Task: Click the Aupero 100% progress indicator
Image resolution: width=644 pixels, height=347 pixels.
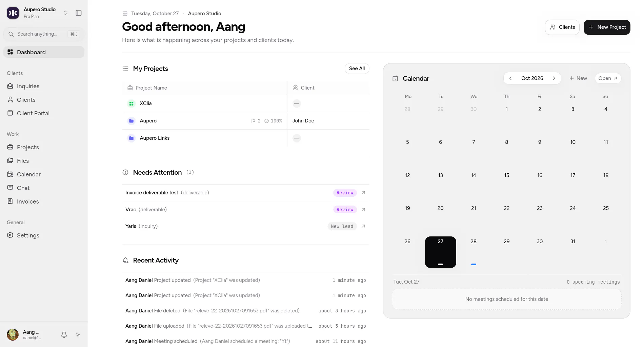Action: click(273, 121)
